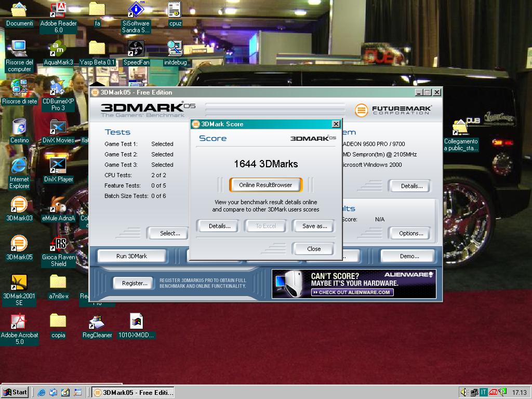Open the Online ResultBrowser

tap(265, 185)
